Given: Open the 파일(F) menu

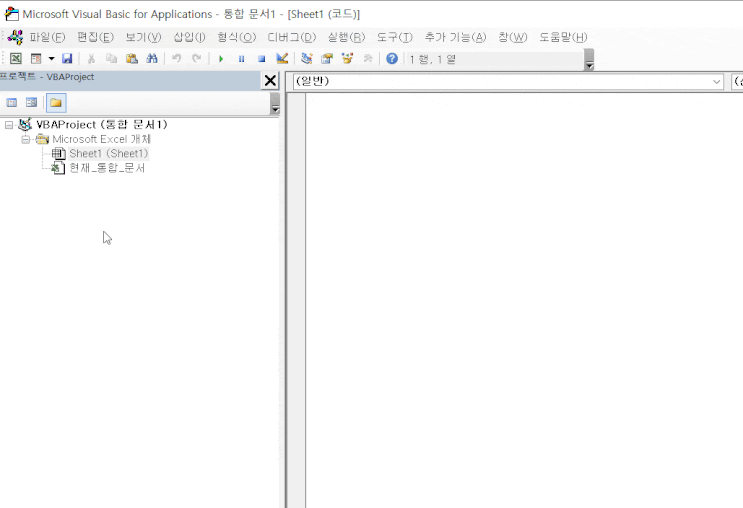Looking at the screenshot, I should 47,37.
